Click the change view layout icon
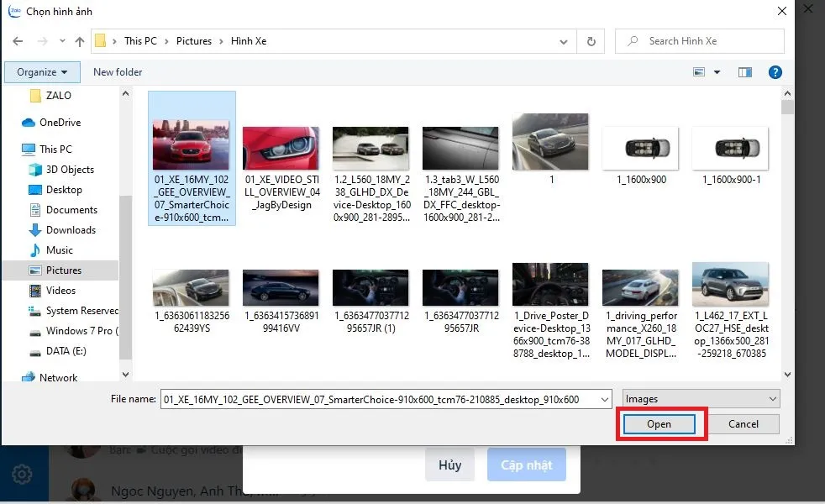 pos(699,72)
